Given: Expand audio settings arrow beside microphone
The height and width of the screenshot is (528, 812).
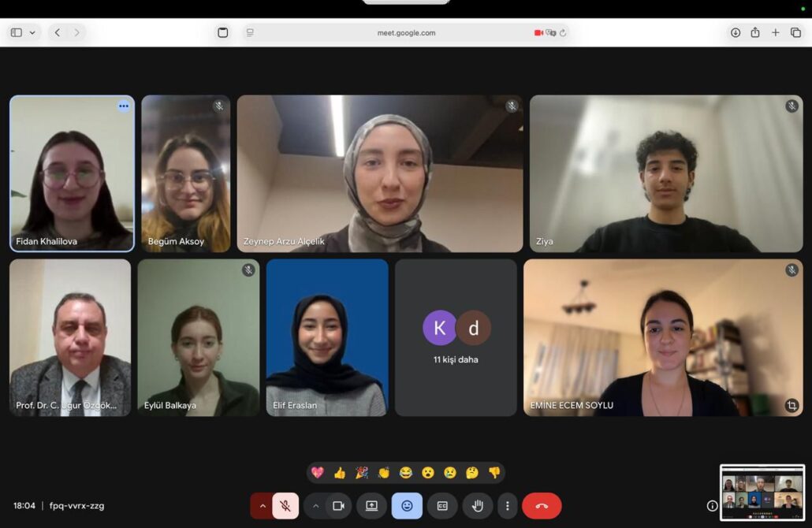Looking at the screenshot, I should [x=263, y=506].
